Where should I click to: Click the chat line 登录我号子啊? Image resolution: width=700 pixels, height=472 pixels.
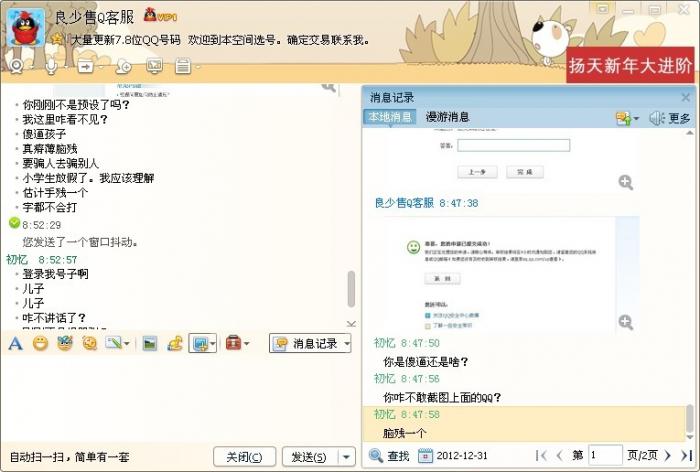pyautogui.click(x=55, y=274)
